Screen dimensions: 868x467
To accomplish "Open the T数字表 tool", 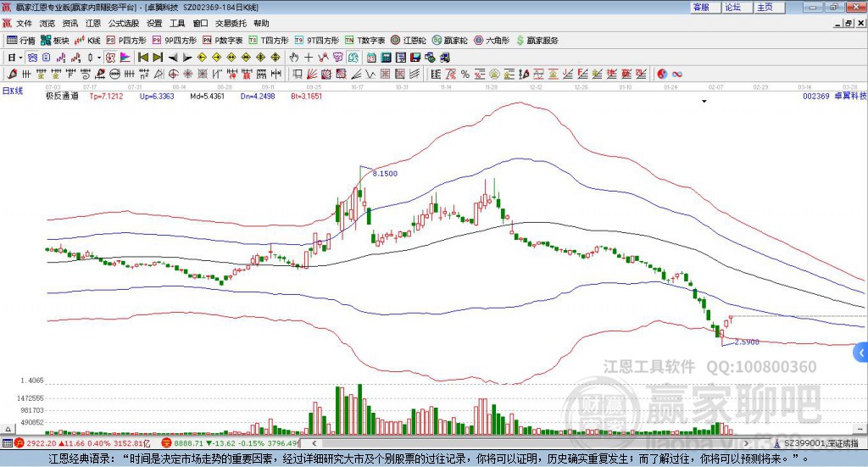I will pos(364,41).
